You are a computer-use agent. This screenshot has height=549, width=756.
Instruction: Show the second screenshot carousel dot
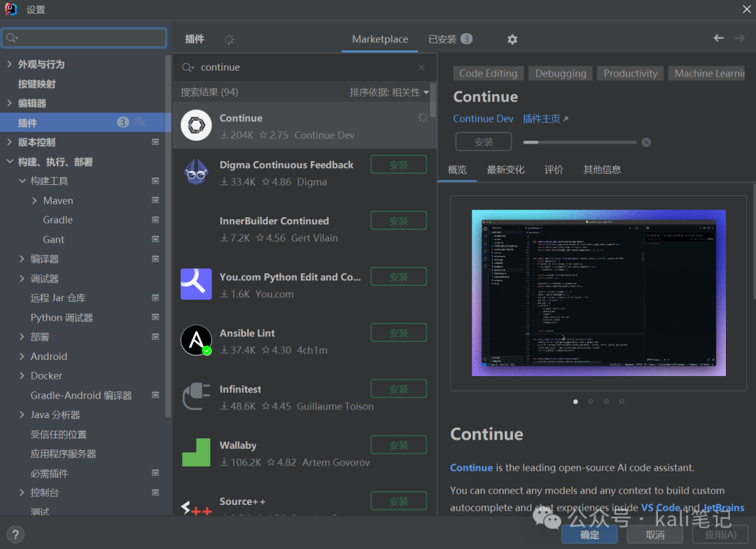591,402
